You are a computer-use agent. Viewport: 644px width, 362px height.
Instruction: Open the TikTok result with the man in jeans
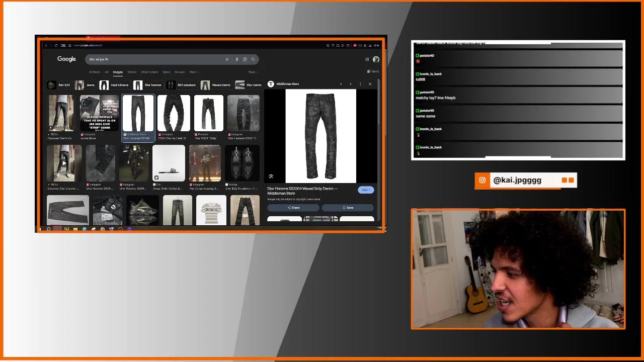61,113
